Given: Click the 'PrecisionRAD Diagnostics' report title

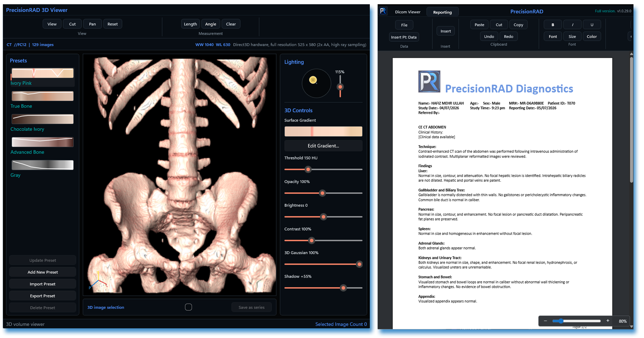Looking at the screenshot, I should (x=509, y=89).
